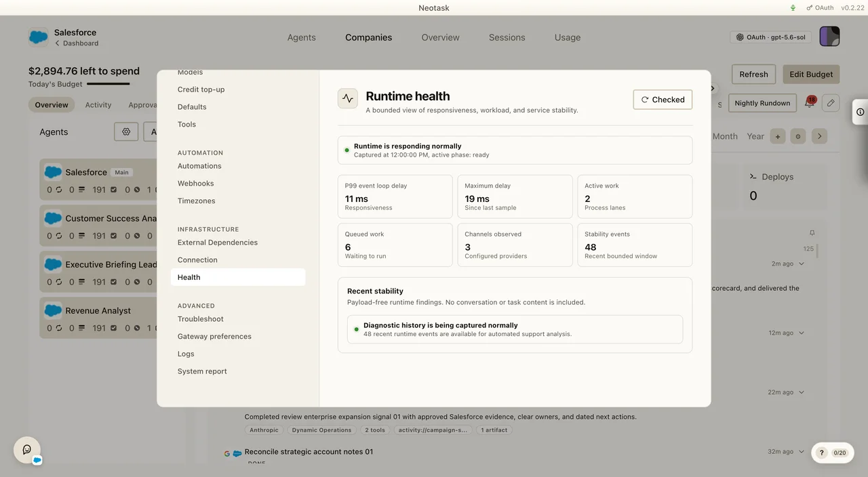Open the chat bubble icon bottom left

[27, 450]
